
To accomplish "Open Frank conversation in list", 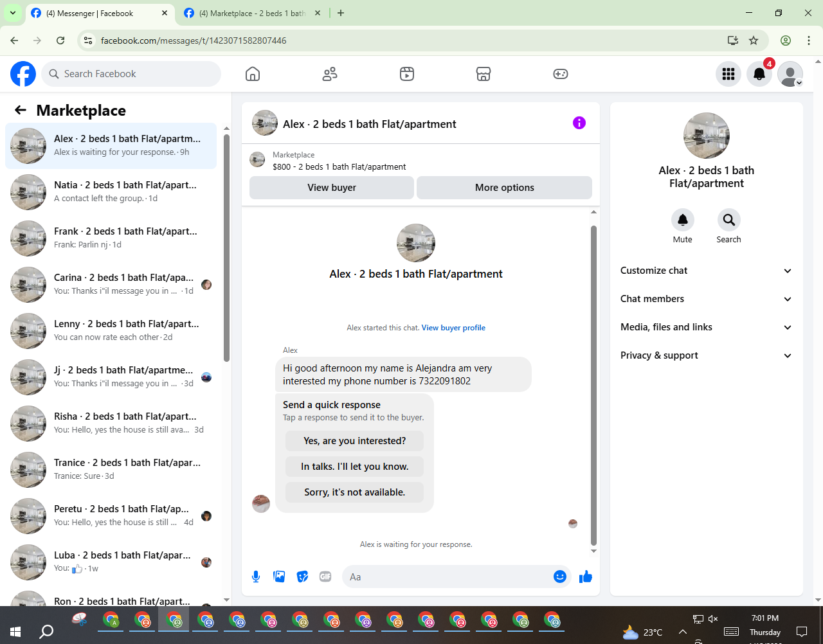I will point(111,238).
